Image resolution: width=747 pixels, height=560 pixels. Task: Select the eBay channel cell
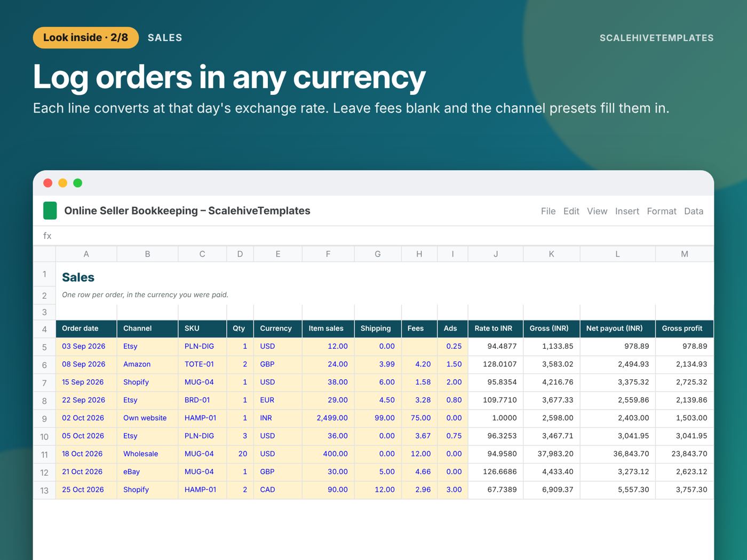click(x=147, y=472)
